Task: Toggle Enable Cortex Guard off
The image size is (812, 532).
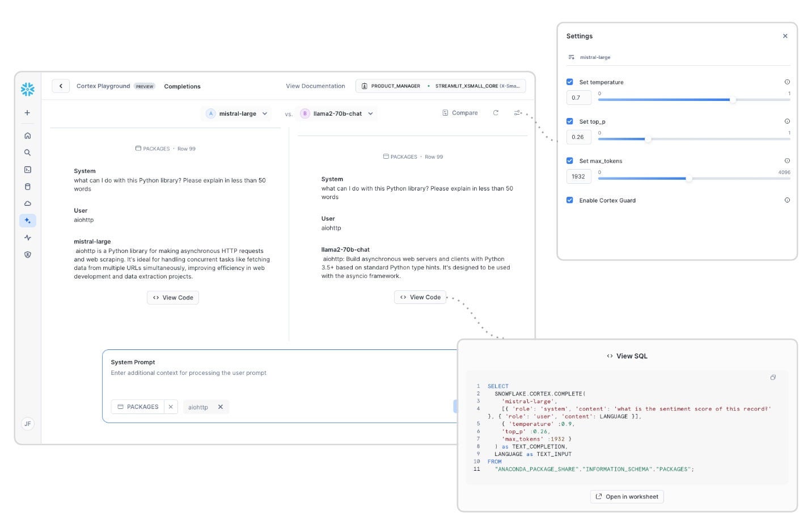Action: click(x=570, y=200)
